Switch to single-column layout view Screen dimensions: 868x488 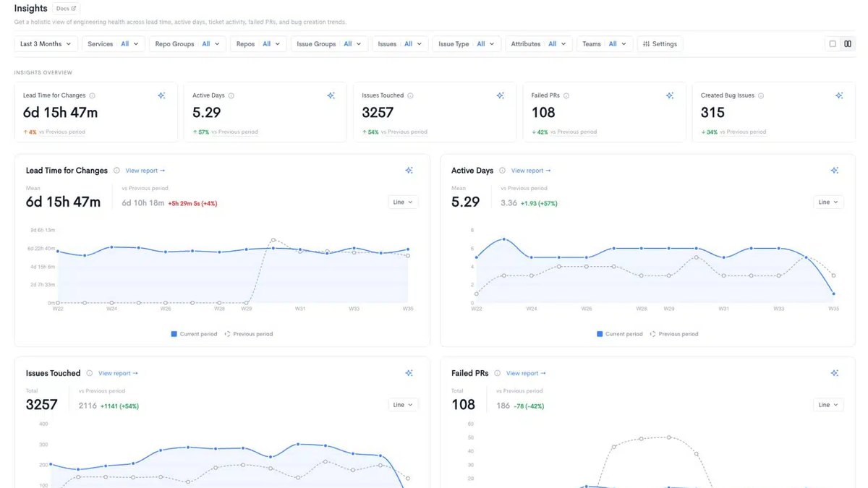click(x=833, y=44)
